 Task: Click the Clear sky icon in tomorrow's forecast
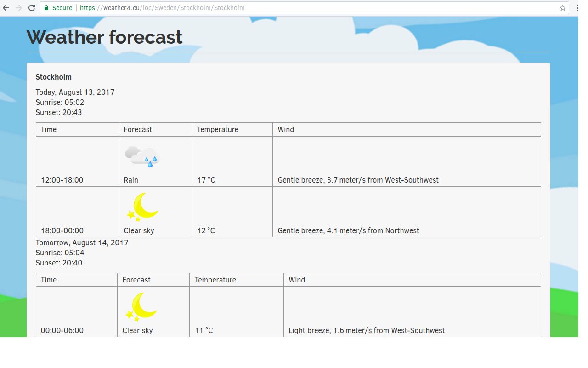(x=140, y=306)
